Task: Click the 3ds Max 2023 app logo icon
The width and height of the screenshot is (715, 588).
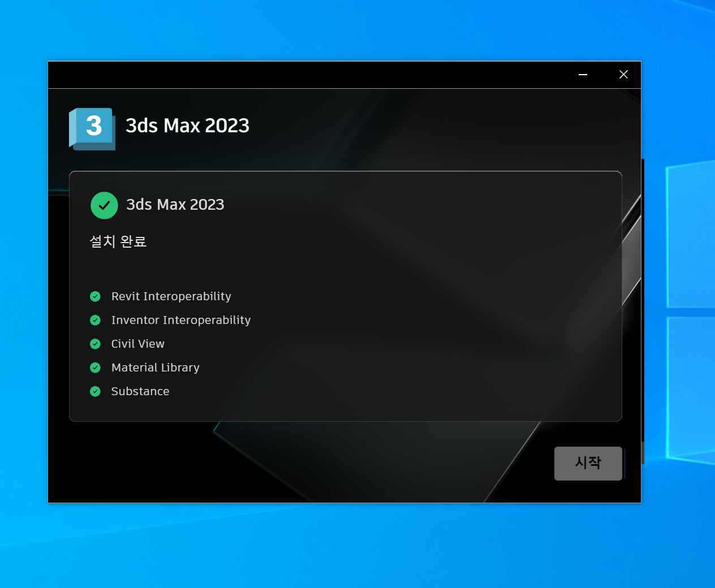Action: (92, 129)
